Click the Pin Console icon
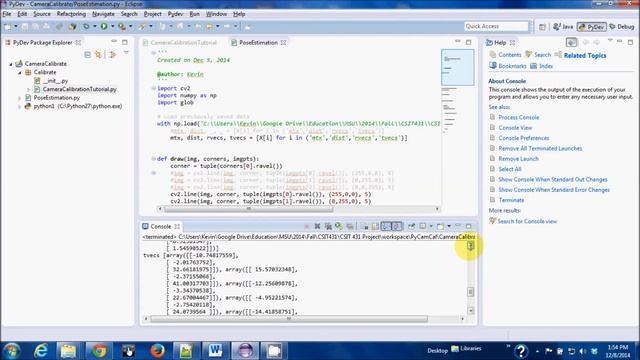Viewport: 640px width, 360px height. (x=411, y=226)
